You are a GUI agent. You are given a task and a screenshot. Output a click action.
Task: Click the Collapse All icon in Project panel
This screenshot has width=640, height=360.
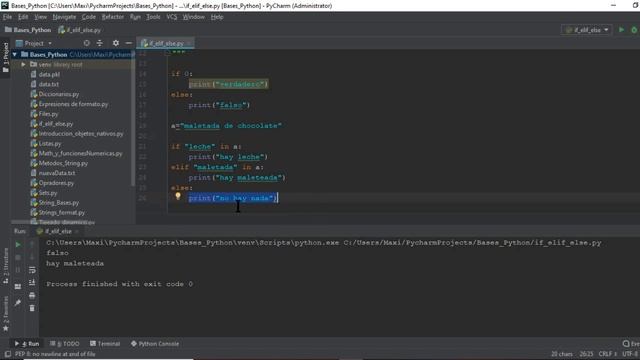(x=100, y=43)
